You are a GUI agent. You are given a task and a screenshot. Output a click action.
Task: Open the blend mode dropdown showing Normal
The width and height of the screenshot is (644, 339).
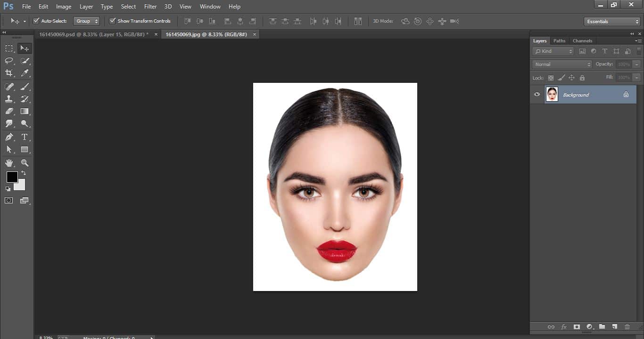pos(561,64)
